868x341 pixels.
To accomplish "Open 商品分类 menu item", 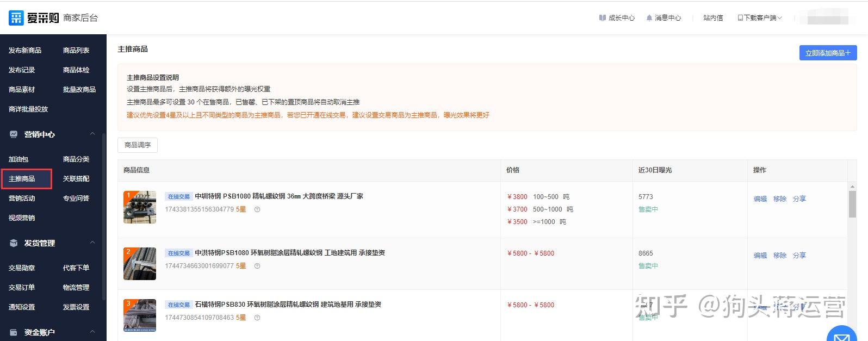I will pos(76,159).
